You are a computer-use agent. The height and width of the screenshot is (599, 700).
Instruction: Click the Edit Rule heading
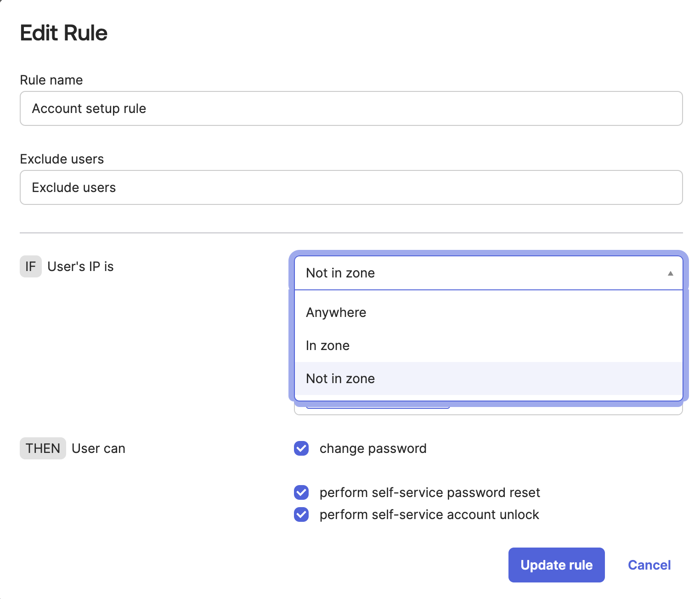(64, 33)
